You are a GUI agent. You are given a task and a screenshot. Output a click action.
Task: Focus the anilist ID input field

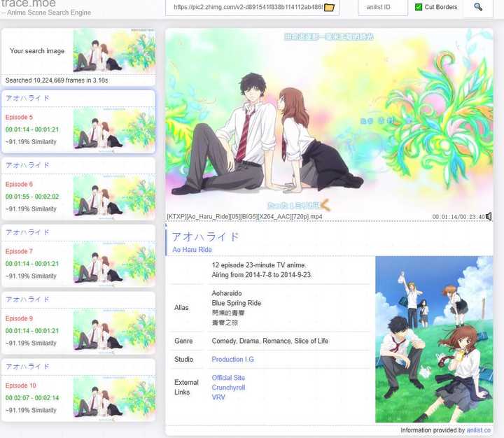[x=382, y=7]
